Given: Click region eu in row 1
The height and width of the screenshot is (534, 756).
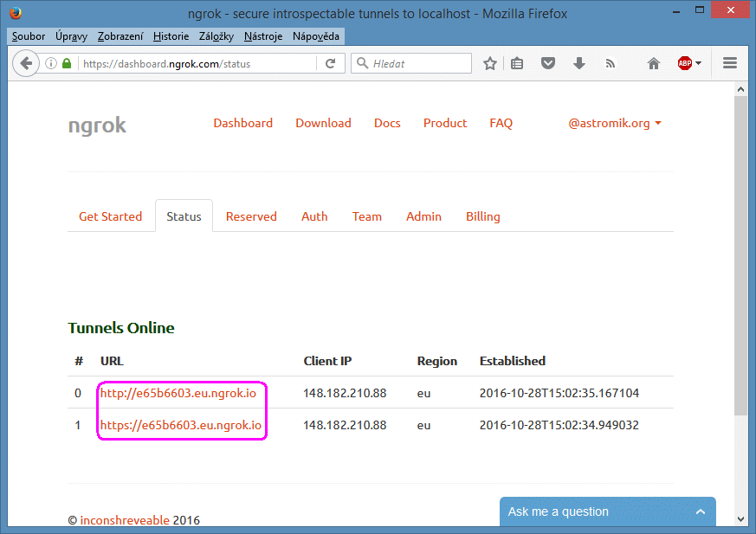Looking at the screenshot, I should click(x=423, y=426).
